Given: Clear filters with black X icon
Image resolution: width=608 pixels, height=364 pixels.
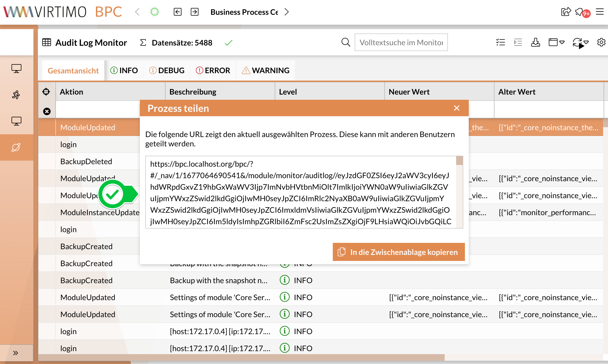Looking at the screenshot, I should click(x=47, y=111).
